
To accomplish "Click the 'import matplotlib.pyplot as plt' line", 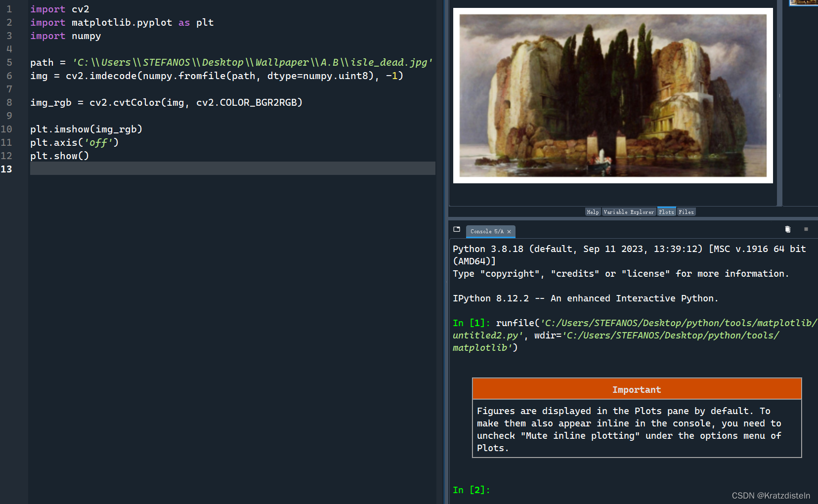I will [x=122, y=23].
